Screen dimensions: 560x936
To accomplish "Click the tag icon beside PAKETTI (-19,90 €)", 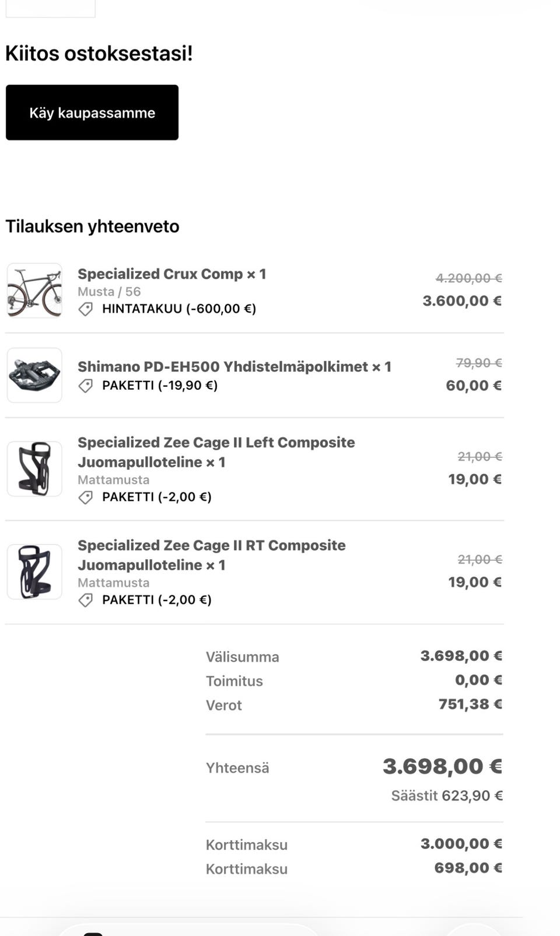I will [x=86, y=386].
